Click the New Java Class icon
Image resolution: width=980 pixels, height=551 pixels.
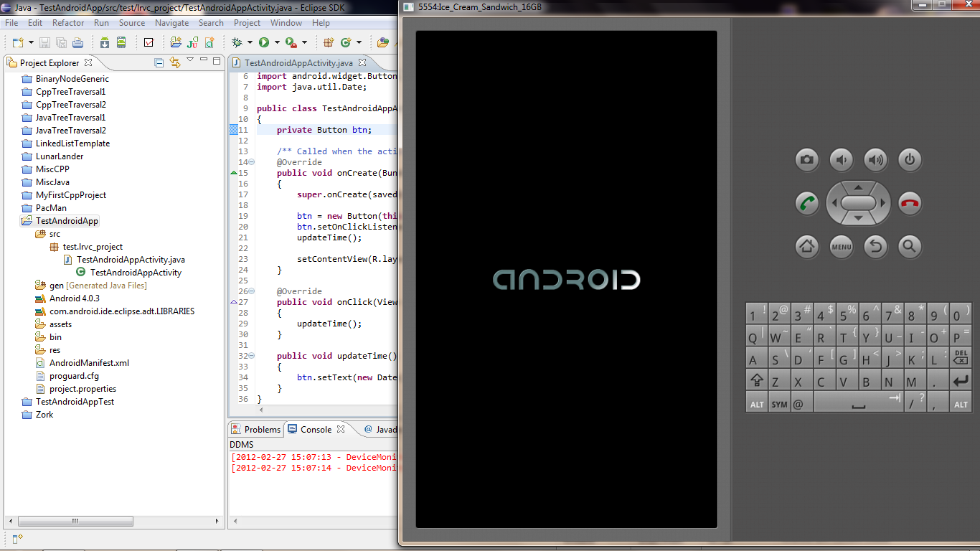[x=346, y=42]
